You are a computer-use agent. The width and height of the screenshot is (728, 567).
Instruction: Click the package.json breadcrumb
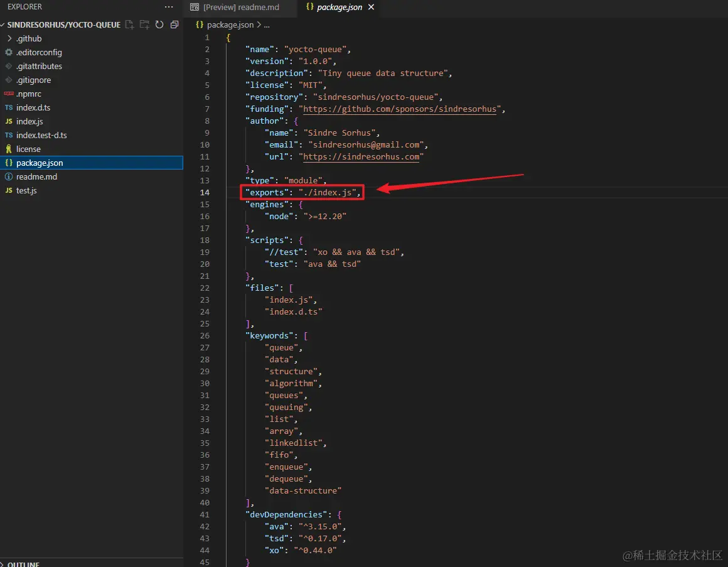tap(230, 25)
